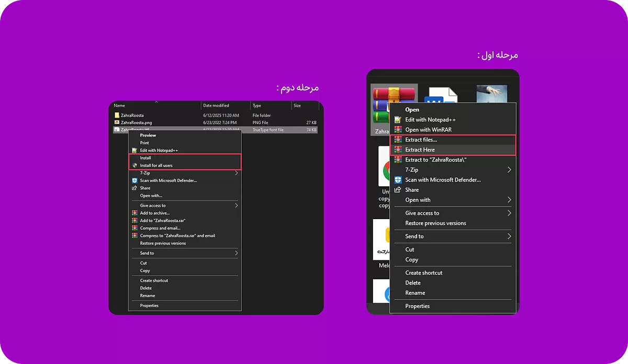Expand Send to in the Explorer menu
The height and width of the screenshot is (364, 628).
[x=185, y=253]
